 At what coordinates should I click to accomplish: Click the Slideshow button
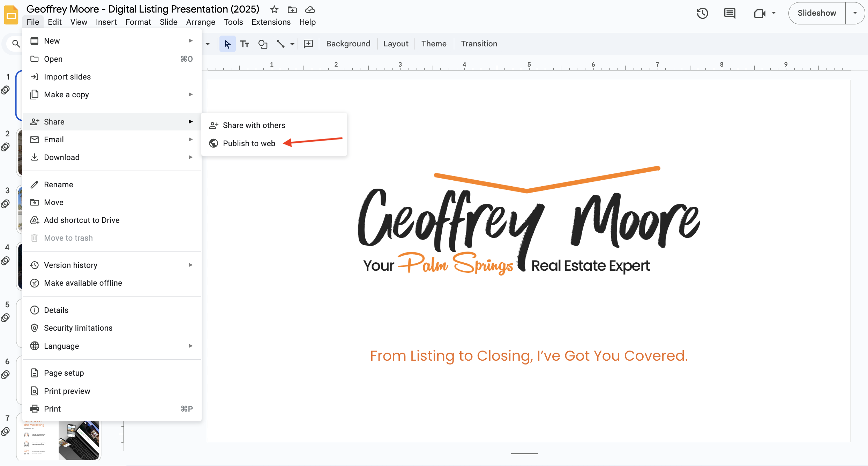click(816, 13)
